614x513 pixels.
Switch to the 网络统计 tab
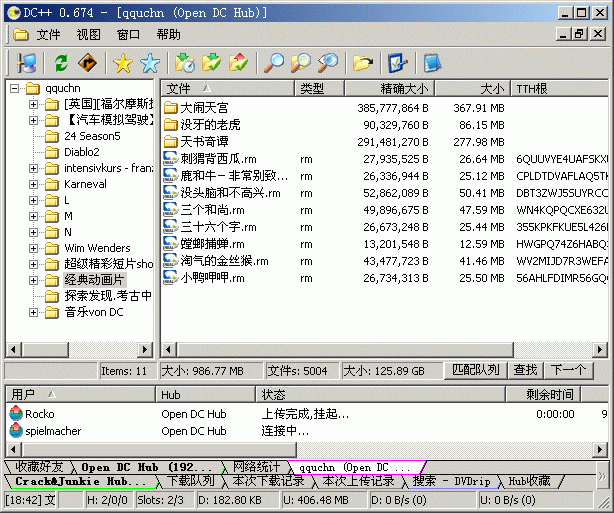[x=256, y=466]
